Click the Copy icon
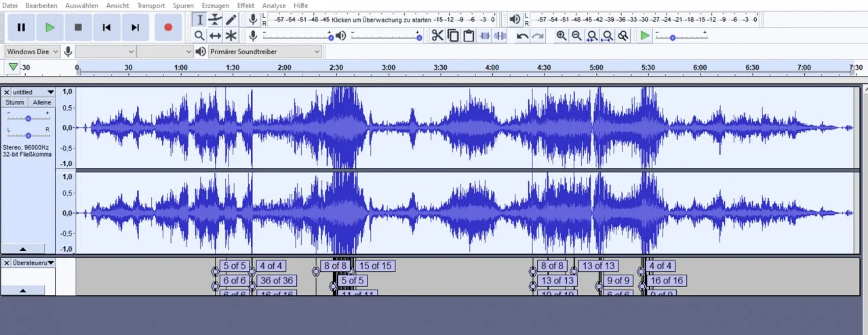868x335 pixels. click(453, 35)
